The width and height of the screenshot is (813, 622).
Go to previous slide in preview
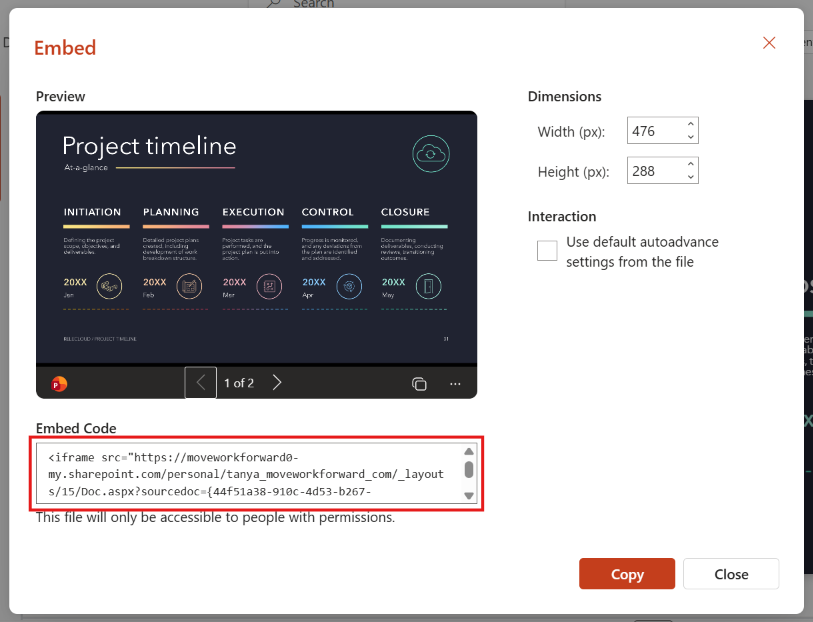pos(201,383)
